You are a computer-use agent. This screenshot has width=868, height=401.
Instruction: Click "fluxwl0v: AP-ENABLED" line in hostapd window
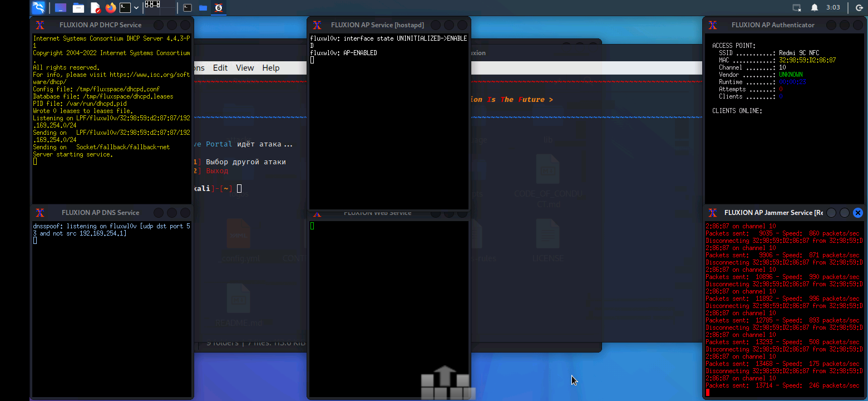pyautogui.click(x=343, y=53)
